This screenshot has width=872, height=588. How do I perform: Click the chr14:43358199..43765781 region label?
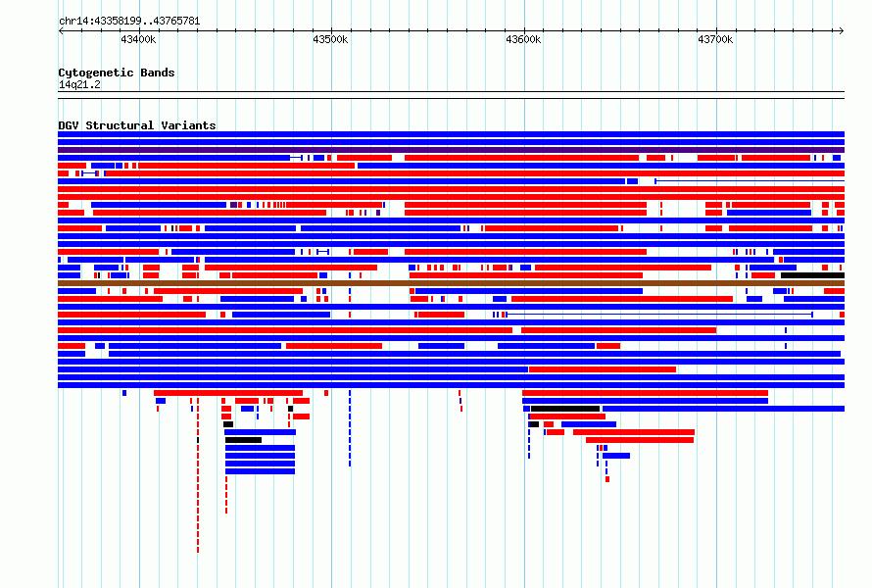pos(129,22)
